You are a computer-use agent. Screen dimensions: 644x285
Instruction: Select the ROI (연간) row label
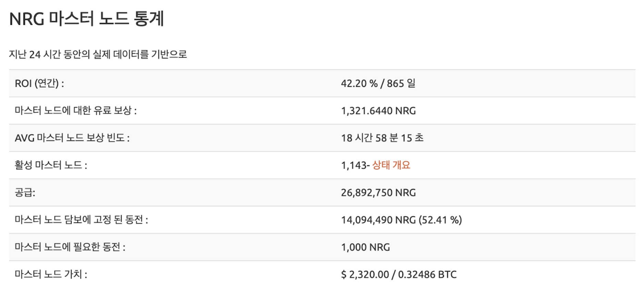(39, 84)
